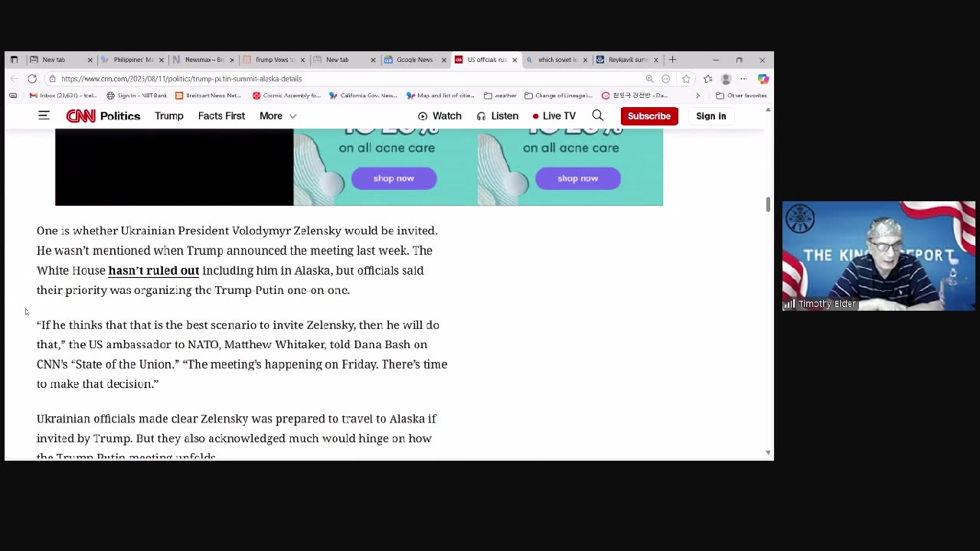Open browser profile avatar
The image size is (980, 551).
[x=726, y=79]
